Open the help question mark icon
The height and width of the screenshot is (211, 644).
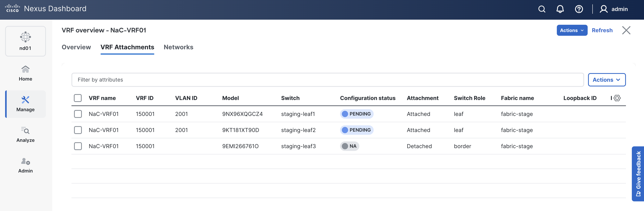(579, 9)
